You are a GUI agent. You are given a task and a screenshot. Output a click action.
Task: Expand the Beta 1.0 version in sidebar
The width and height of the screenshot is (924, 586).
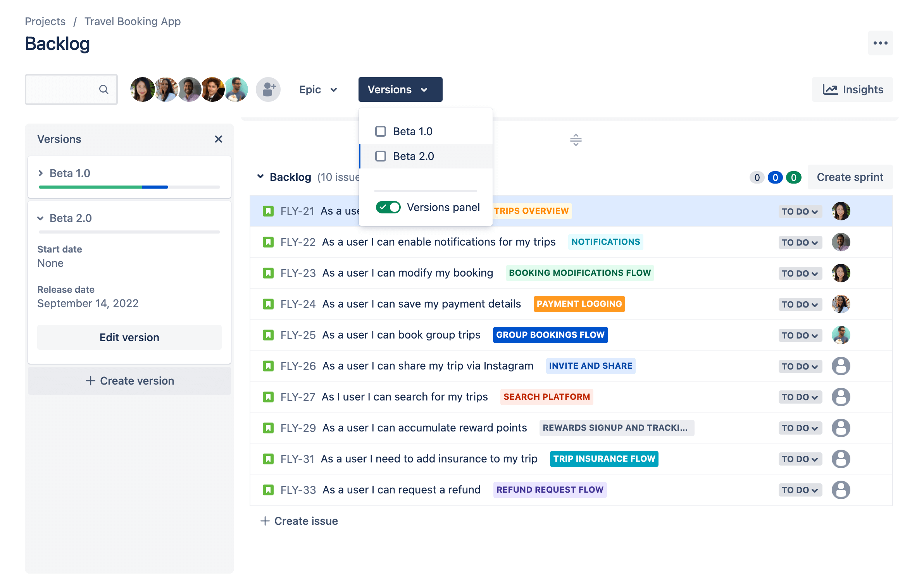click(x=42, y=174)
